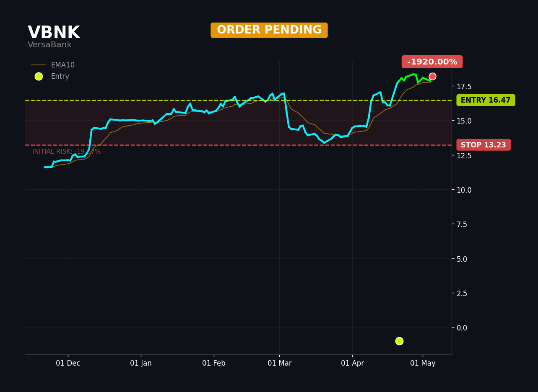
Task: Click the VBNK ticker title
Action: pyautogui.click(x=54, y=33)
